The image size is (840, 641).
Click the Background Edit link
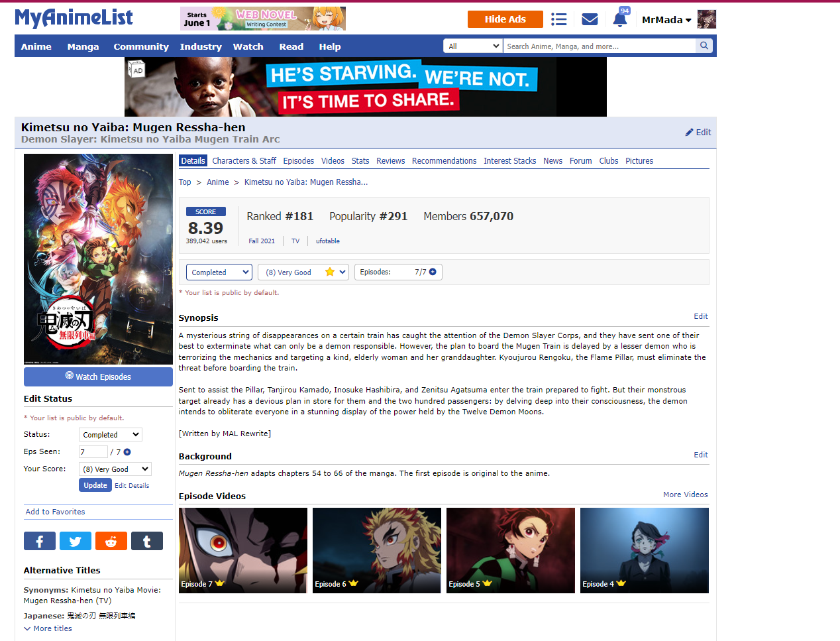pyautogui.click(x=701, y=455)
